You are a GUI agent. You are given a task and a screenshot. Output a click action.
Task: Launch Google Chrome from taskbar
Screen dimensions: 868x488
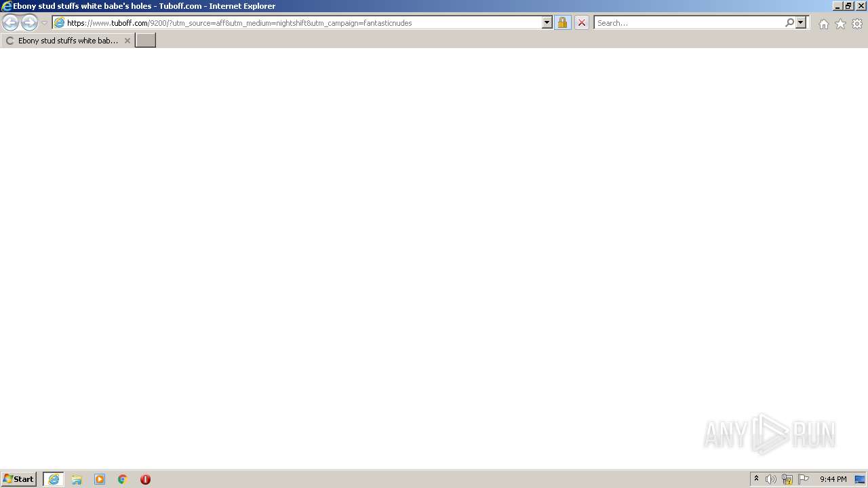point(123,479)
